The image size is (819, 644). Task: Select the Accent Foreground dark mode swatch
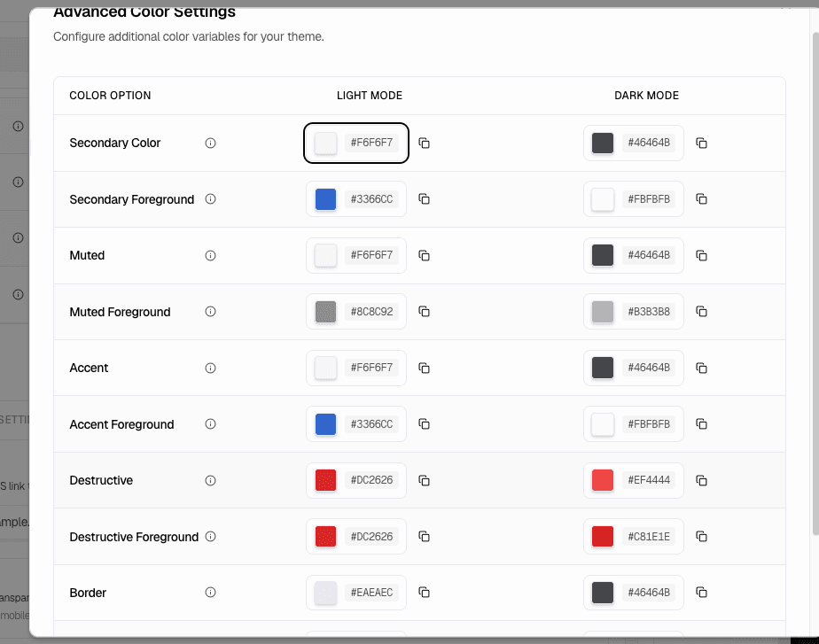pyautogui.click(x=603, y=423)
